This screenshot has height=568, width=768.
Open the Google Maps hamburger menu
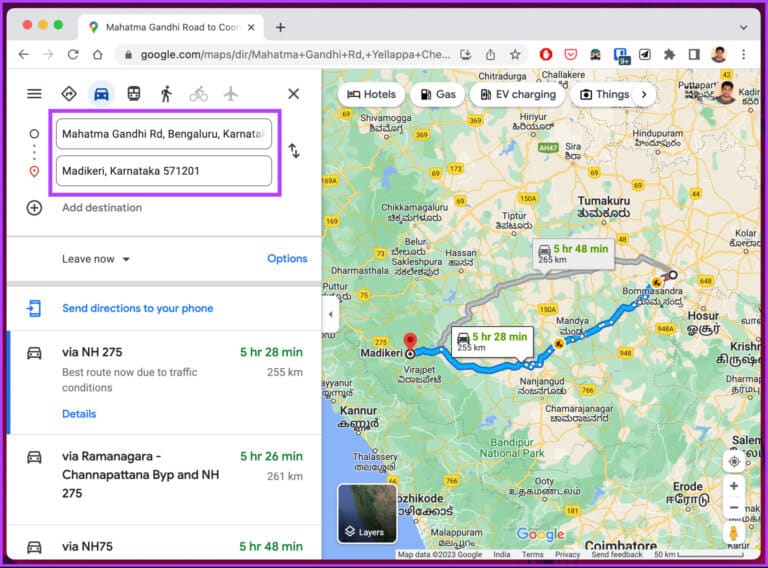34,94
